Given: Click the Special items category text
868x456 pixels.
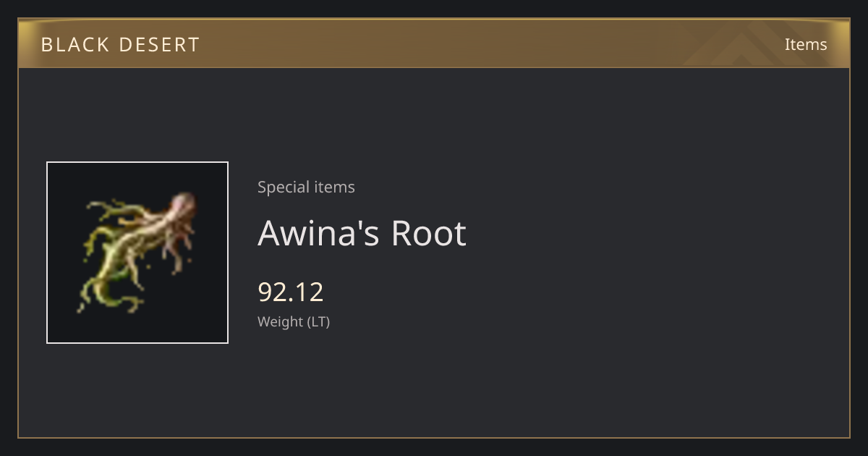Looking at the screenshot, I should tap(306, 187).
